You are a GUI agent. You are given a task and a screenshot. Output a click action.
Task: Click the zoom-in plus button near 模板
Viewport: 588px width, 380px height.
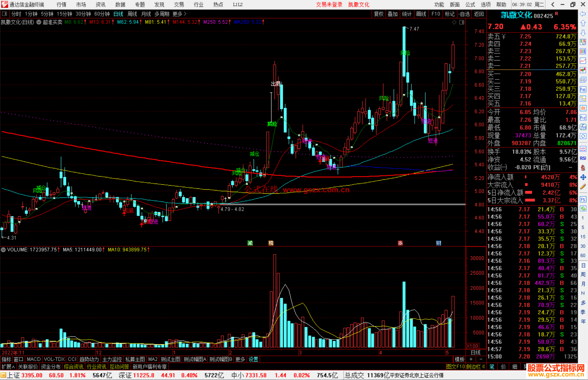471,359
